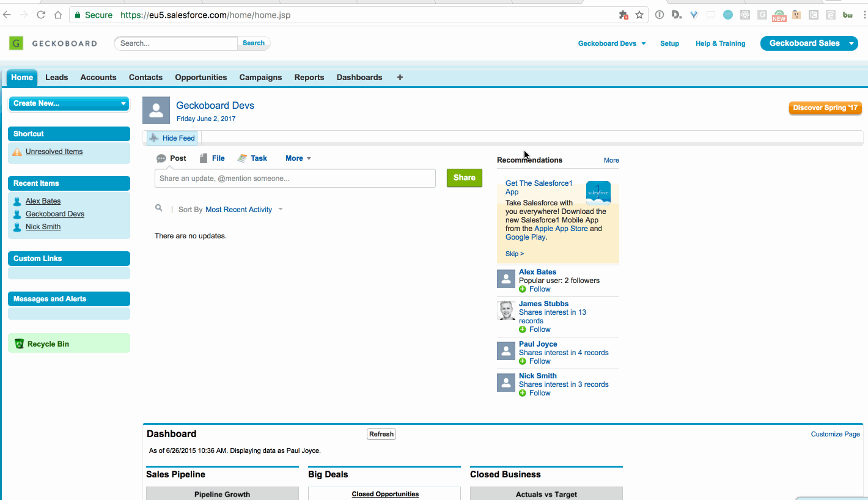Click the feed search magnifier icon
This screenshot has width=868, height=500.
[159, 208]
